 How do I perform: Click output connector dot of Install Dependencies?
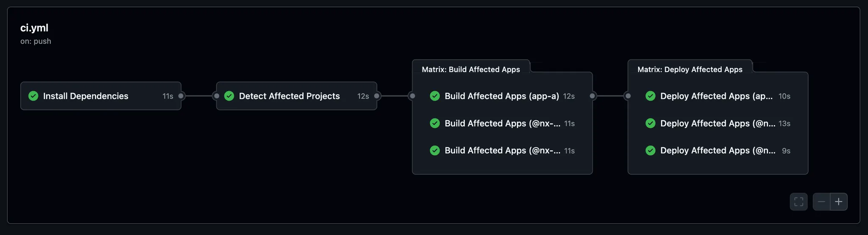click(x=181, y=96)
